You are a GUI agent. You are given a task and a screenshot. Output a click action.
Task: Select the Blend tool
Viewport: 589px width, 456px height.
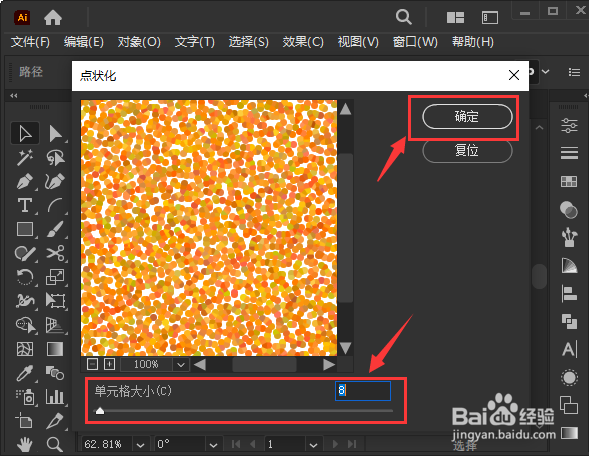click(55, 373)
